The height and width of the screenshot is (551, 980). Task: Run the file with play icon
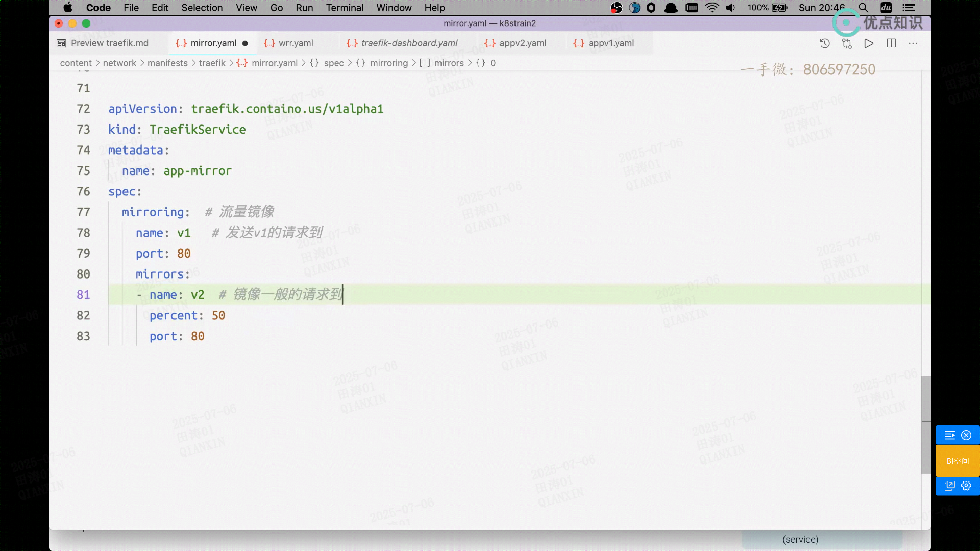869,43
